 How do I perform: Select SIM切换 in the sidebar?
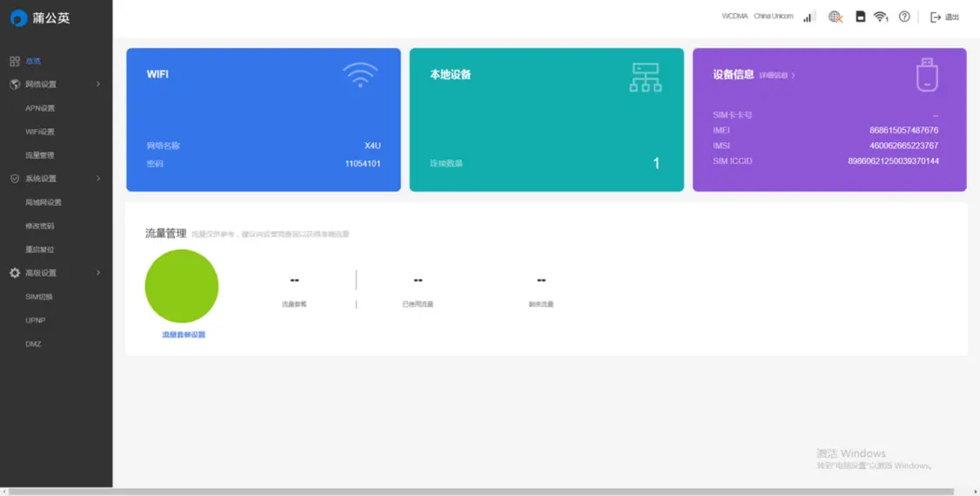click(x=39, y=296)
